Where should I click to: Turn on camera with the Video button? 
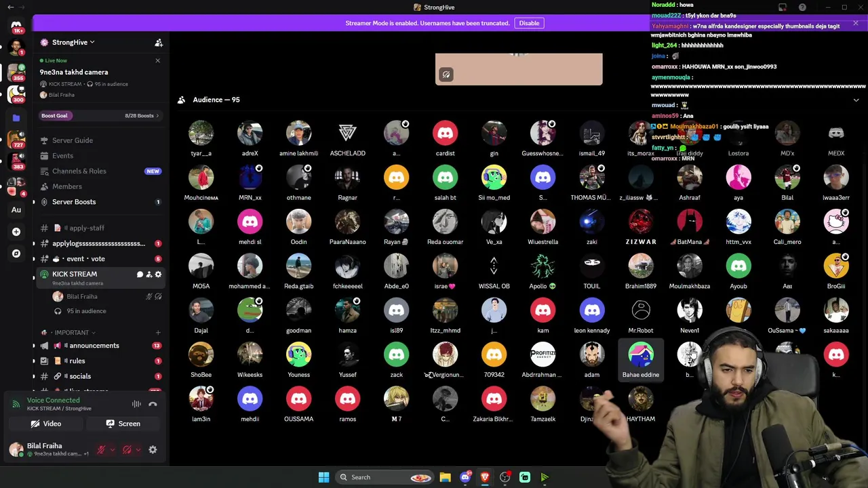46,424
